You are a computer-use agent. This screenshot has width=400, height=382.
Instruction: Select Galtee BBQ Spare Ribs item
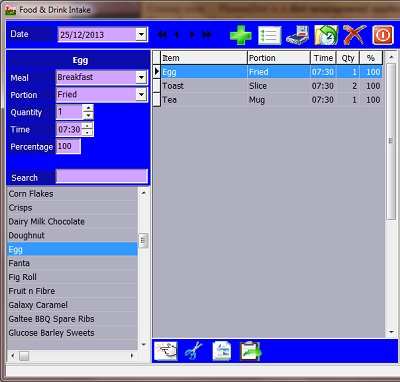click(72, 319)
